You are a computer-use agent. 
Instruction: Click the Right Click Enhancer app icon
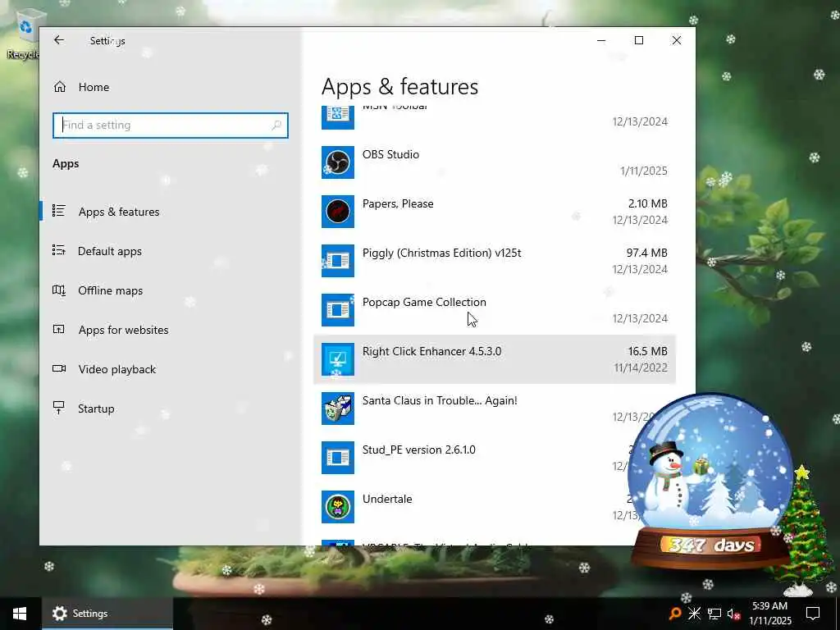pyautogui.click(x=337, y=359)
